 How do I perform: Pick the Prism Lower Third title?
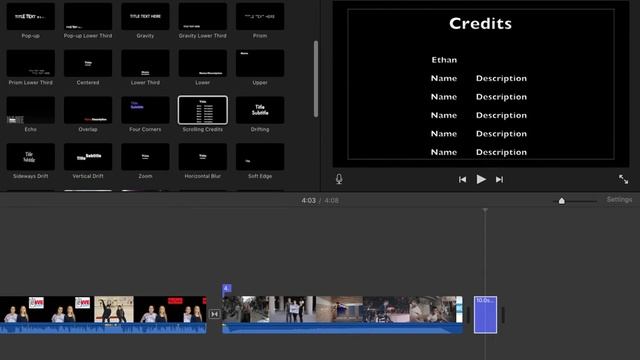coord(31,63)
